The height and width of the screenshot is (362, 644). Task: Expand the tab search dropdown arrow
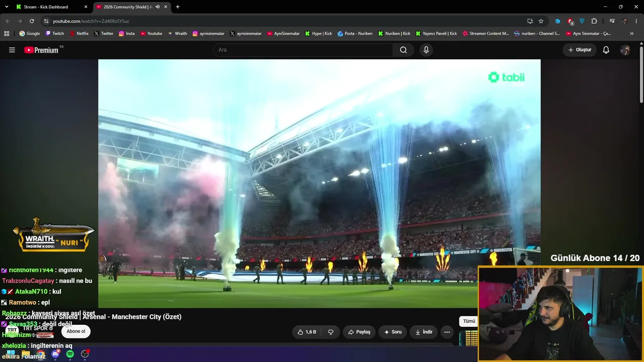tap(7, 7)
